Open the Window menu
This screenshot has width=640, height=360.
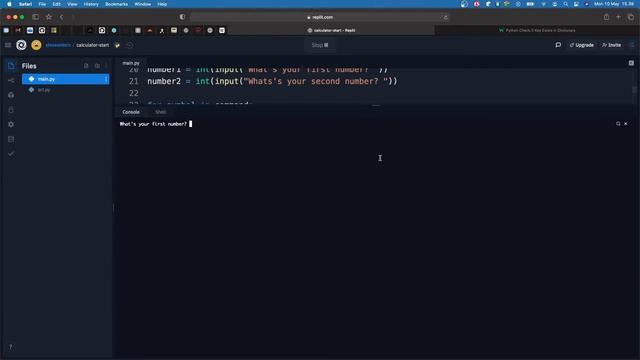tap(142, 4)
